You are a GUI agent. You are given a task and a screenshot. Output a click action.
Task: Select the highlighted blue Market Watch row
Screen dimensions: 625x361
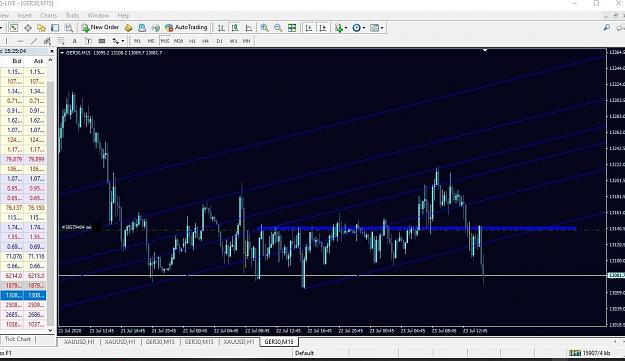(23, 295)
